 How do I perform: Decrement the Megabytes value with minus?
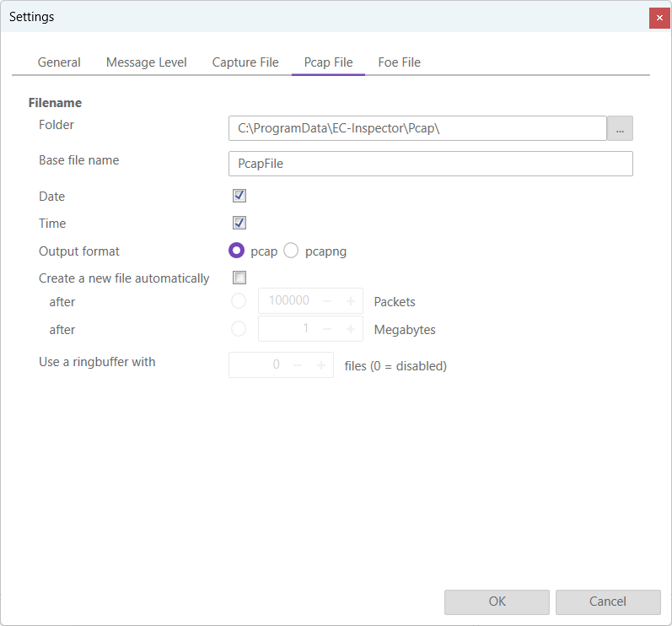click(327, 329)
